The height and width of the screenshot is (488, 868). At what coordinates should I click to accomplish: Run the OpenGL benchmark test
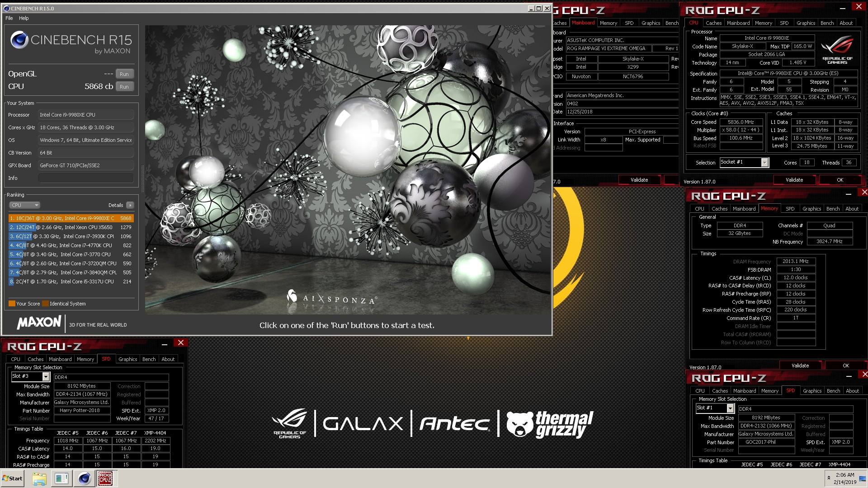(x=124, y=74)
